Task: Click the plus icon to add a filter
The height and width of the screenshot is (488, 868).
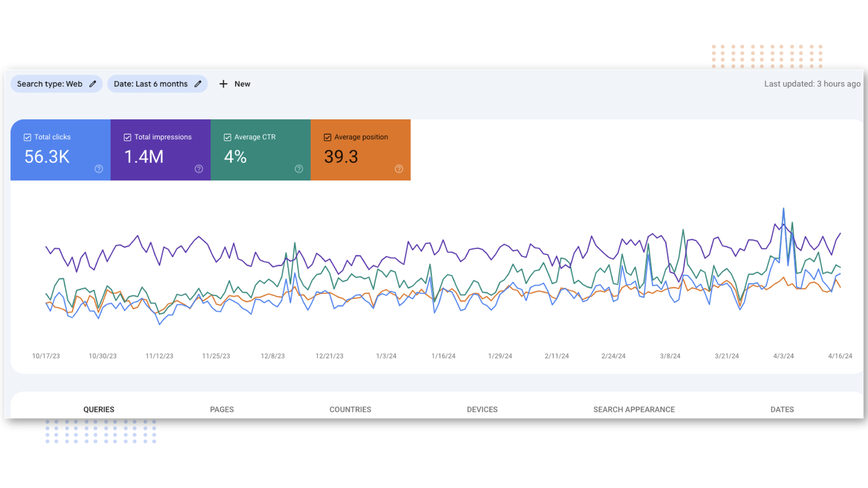Action: (x=223, y=84)
